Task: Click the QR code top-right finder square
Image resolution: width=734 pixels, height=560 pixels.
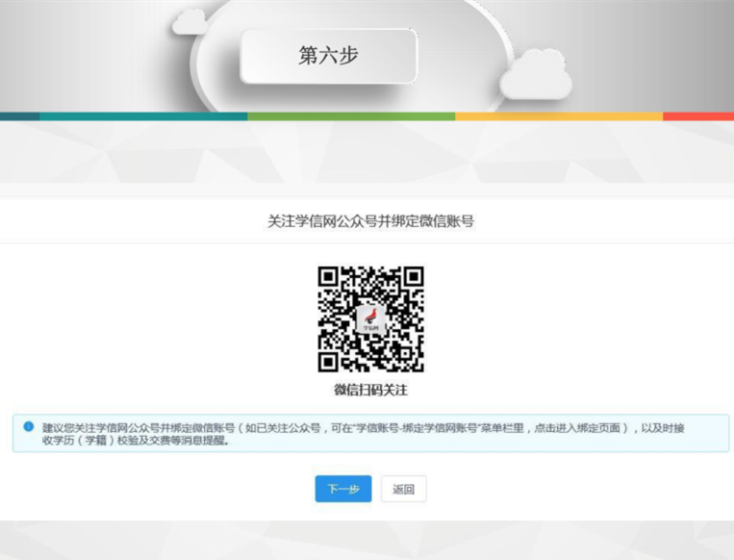Action: point(412,278)
